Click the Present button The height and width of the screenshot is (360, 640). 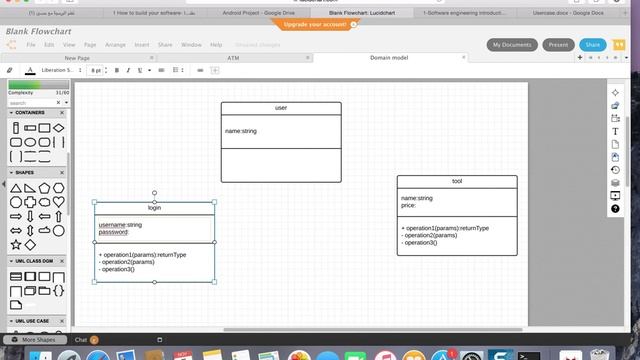point(558,44)
